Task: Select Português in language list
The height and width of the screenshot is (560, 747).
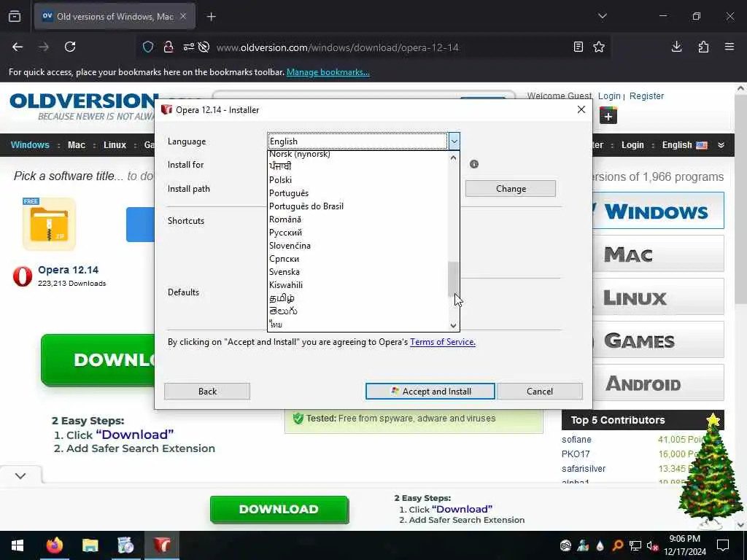Action: 357,193
